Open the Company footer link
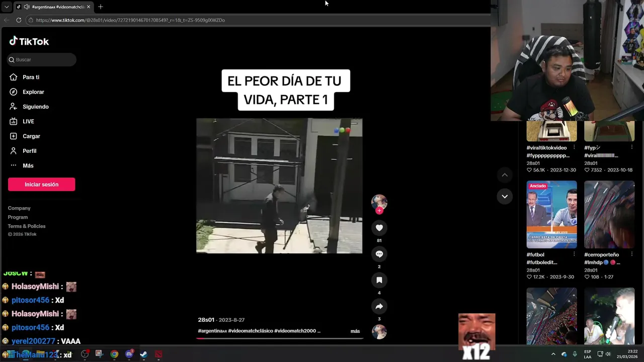Viewport: 644px width, 362px height. pos(19,208)
